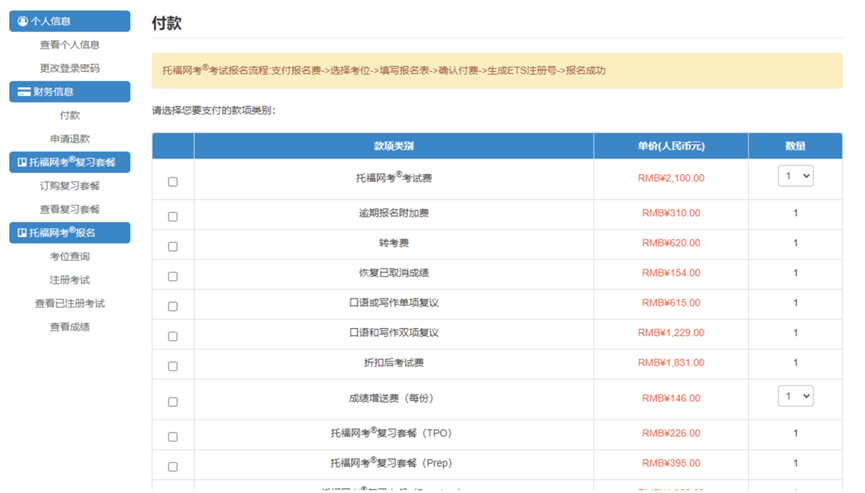Click the 折扣后考试费 item name
This screenshot has height=493, width=865.
click(x=394, y=362)
